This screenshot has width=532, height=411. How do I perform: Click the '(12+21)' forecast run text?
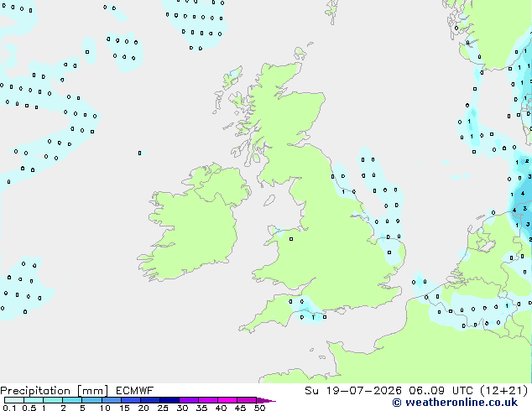(x=504, y=391)
